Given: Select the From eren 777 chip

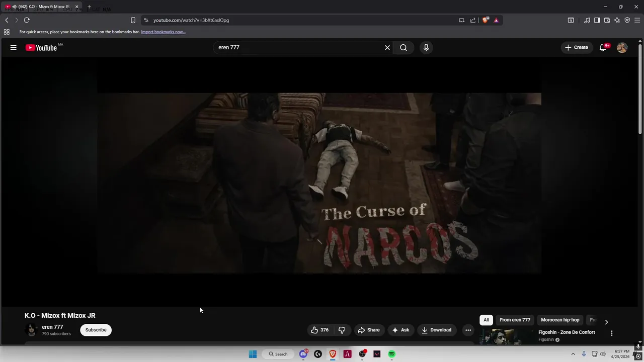Looking at the screenshot, I should point(515,320).
